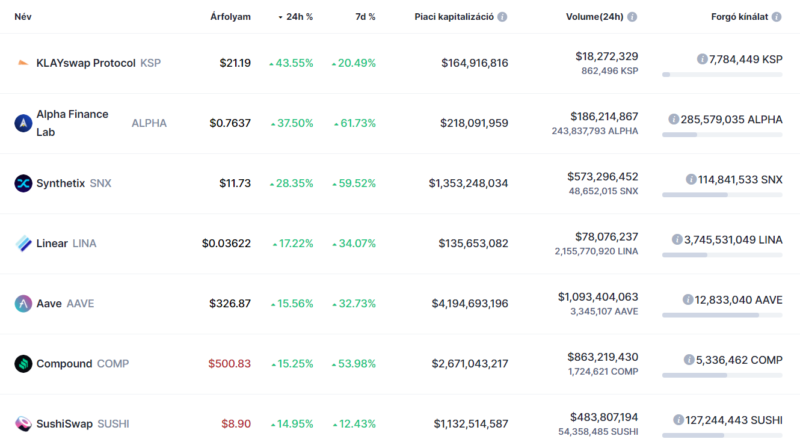800x445 pixels.
Task: Click the SUSHI circulating supply progress bar
Action: coord(722,435)
